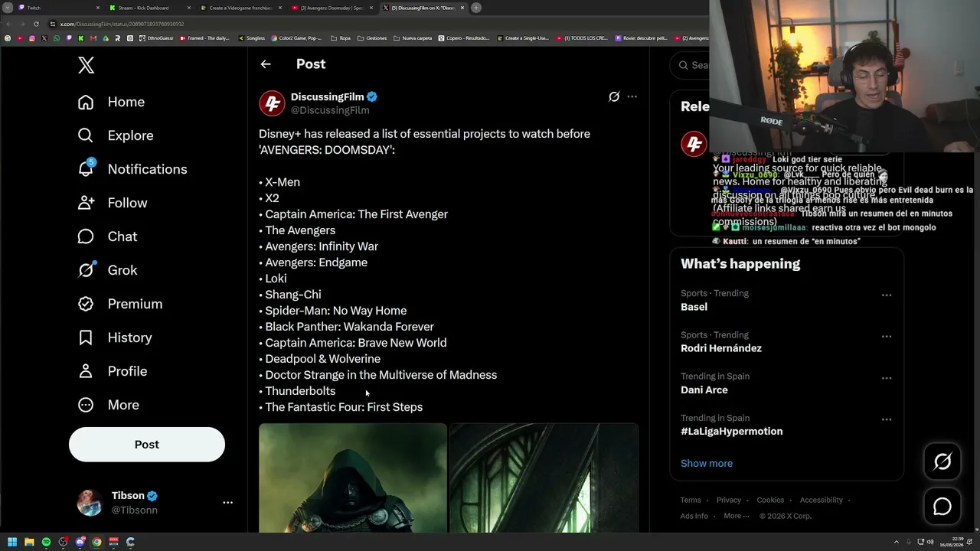Open the Ads Info footer link

(694, 516)
